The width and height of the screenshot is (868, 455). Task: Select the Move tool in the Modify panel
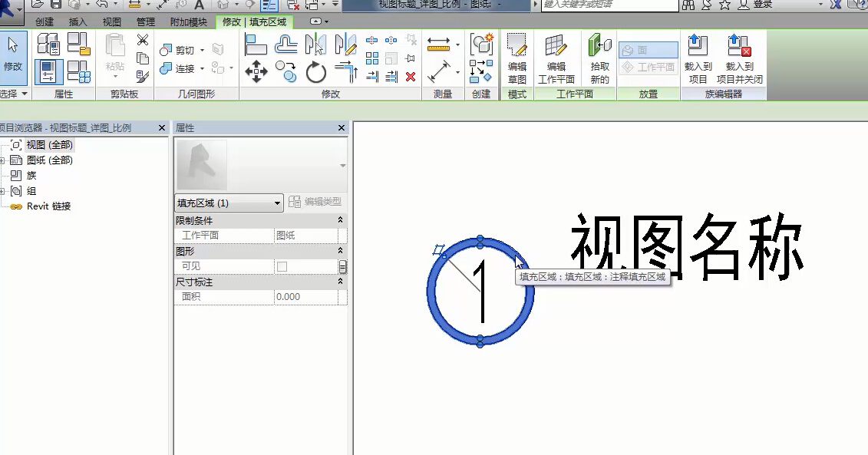point(256,72)
